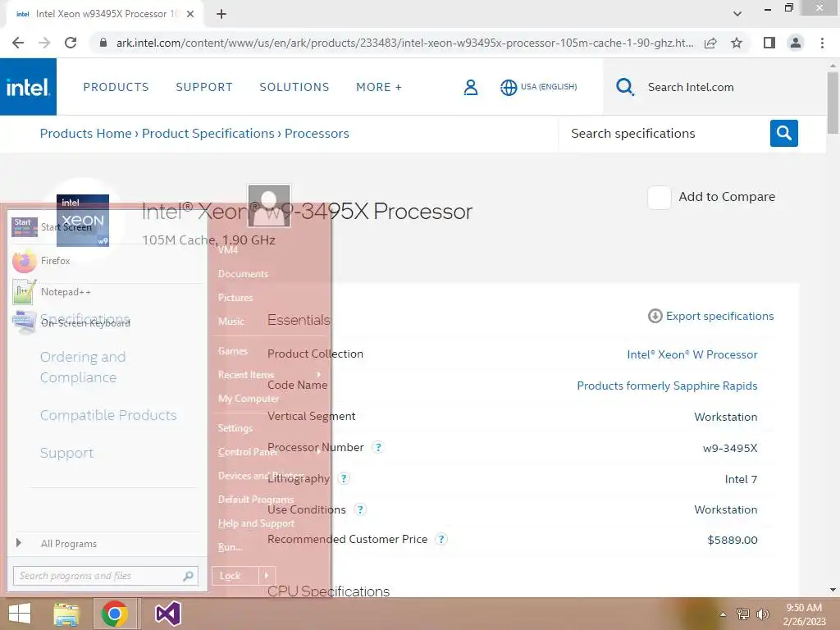Open the tab search dropdown chevron
This screenshot has height=630, width=840.
737,14
